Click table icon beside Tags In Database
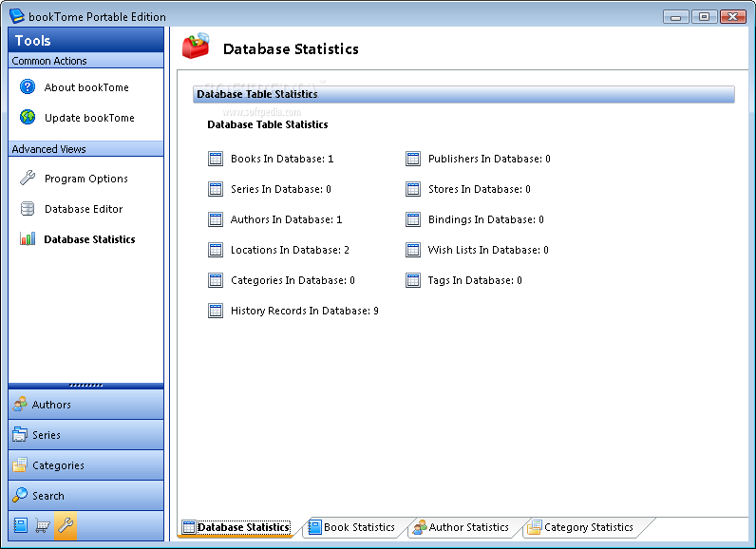This screenshot has height=549, width=756. pyautogui.click(x=413, y=280)
